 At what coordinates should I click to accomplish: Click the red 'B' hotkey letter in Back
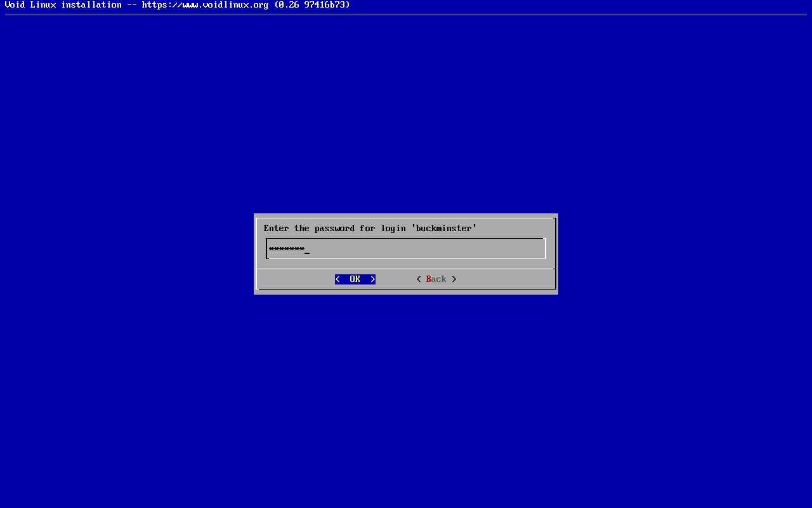(x=429, y=279)
